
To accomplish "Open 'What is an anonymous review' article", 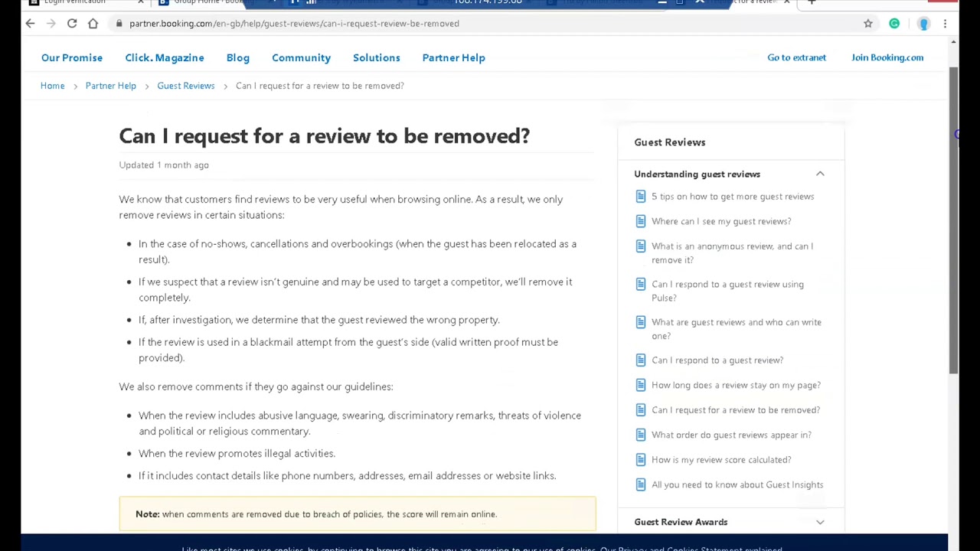I will (733, 253).
